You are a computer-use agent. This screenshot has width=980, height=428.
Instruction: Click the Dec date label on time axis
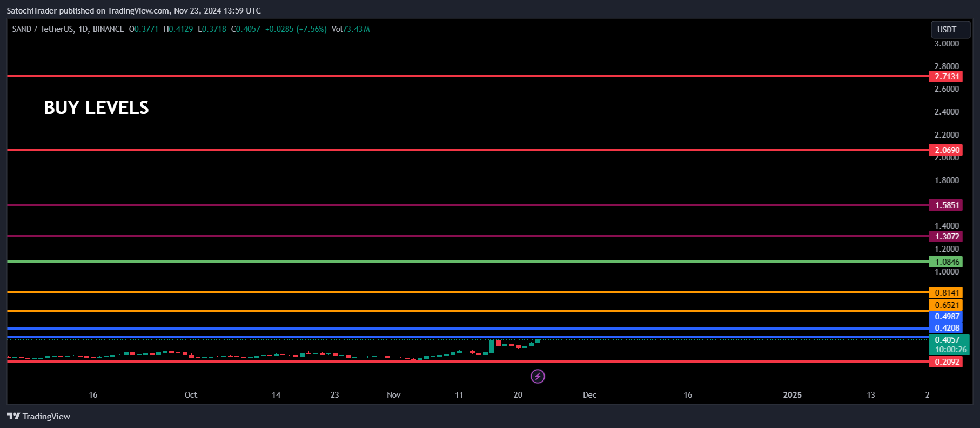pos(589,395)
